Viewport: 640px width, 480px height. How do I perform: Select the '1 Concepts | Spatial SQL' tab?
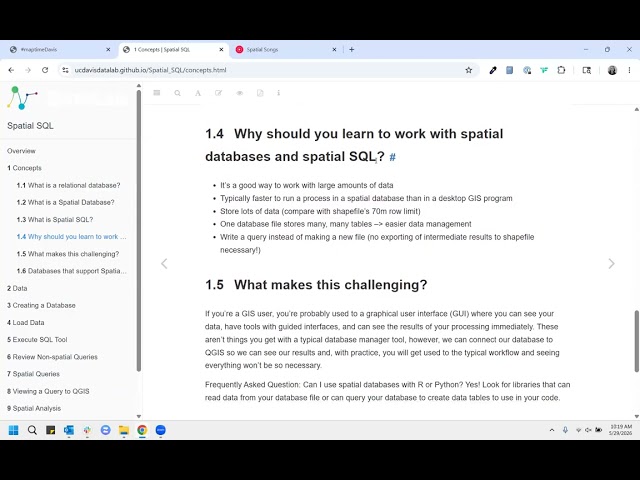coord(171,49)
